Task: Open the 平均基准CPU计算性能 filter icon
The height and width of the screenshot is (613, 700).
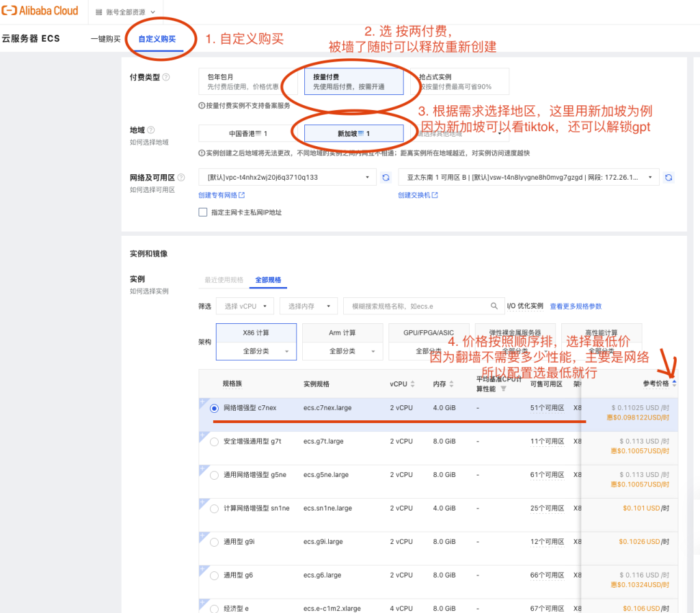Action: 503,389
